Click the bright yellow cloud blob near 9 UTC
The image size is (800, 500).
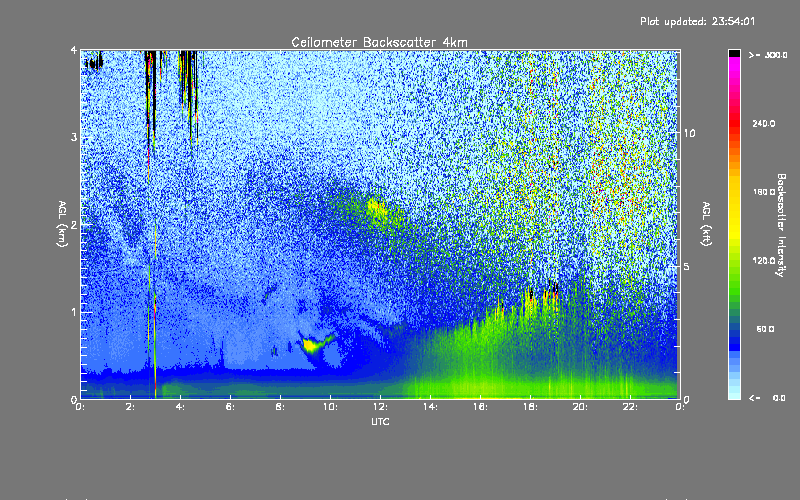[312, 345]
